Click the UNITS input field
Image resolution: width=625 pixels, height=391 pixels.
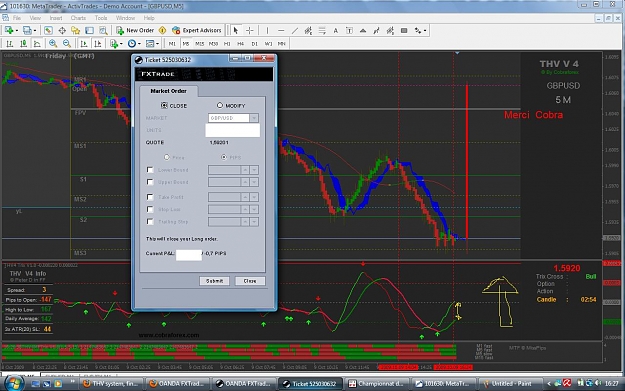pyautogui.click(x=233, y=130)
